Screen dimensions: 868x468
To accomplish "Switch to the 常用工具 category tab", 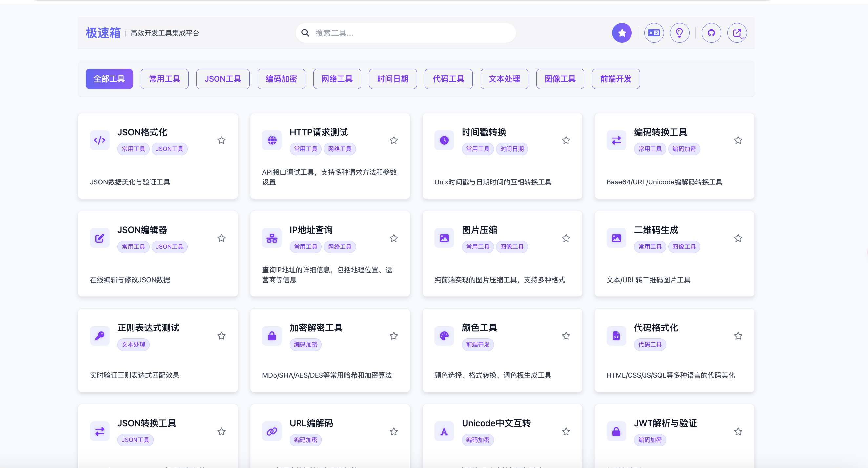I will [164, 79].
